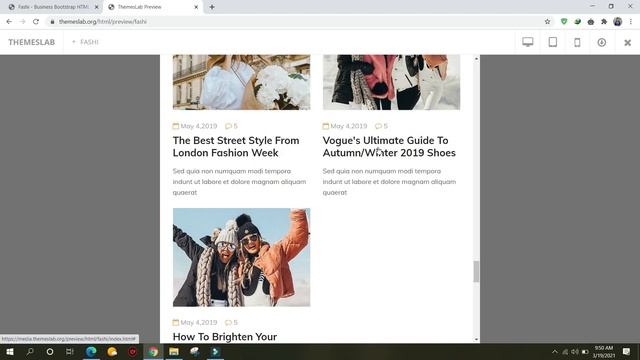The image size is (640, 360).
Task: Show hidden system tray icons
Action: tap(555, 351)
